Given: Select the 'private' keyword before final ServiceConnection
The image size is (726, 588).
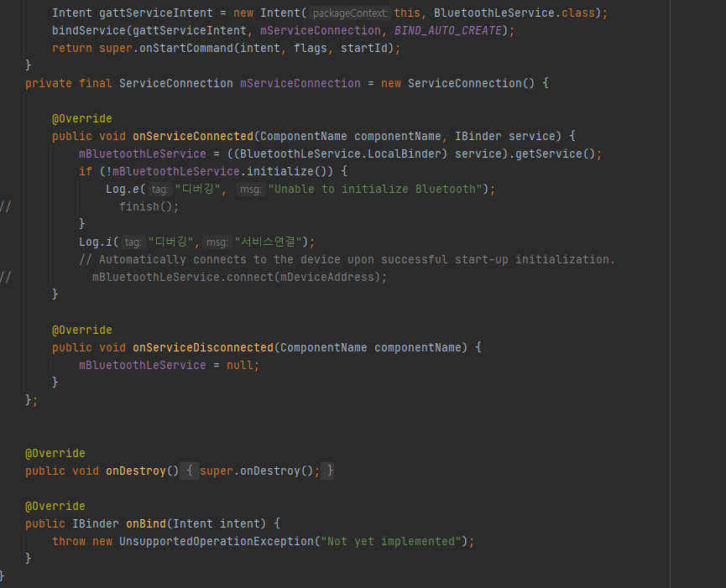Looking at the screenshot, I should tap(48, 83).
